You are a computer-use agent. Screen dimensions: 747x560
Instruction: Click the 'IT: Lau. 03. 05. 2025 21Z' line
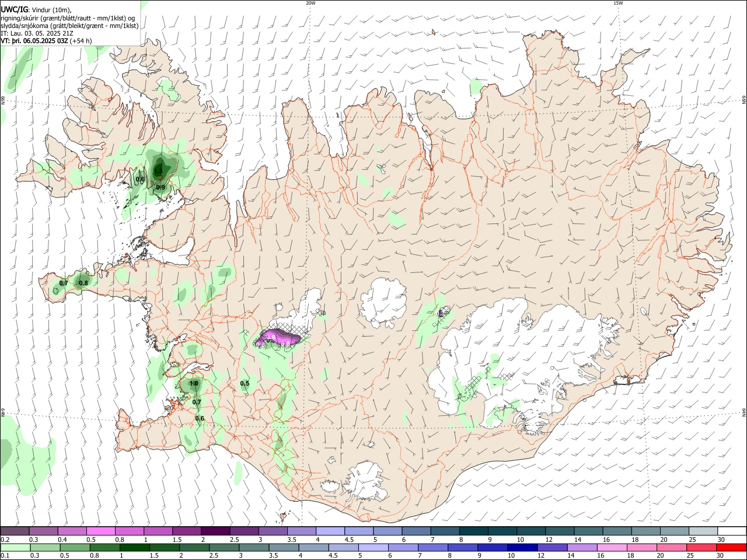tap(37, 33)
